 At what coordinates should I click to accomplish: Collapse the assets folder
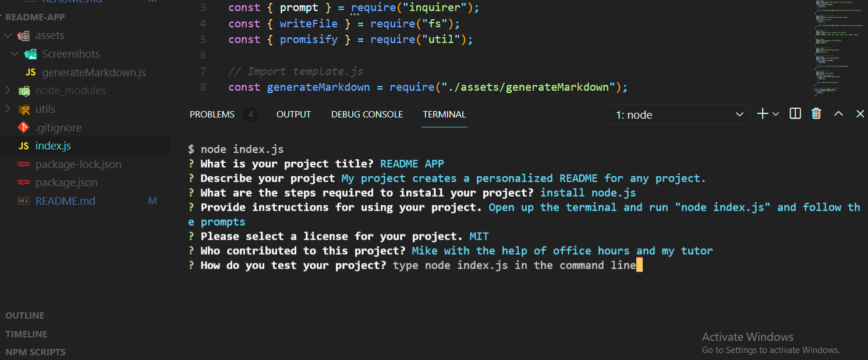pyautogui.click(x=8, y=35)
